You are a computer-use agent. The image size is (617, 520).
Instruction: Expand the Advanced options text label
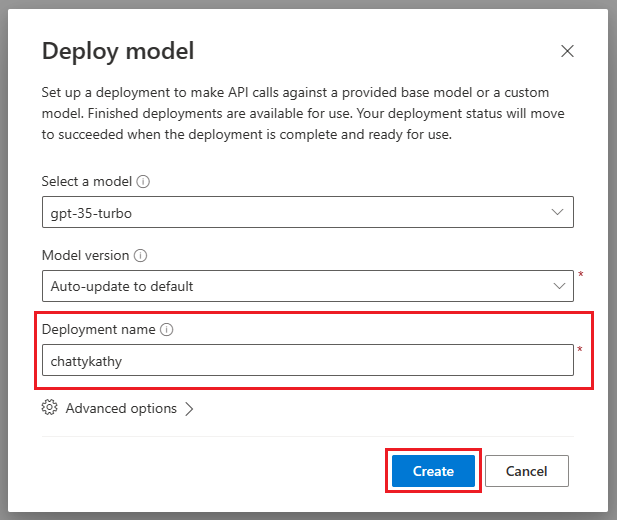point(121,409)
